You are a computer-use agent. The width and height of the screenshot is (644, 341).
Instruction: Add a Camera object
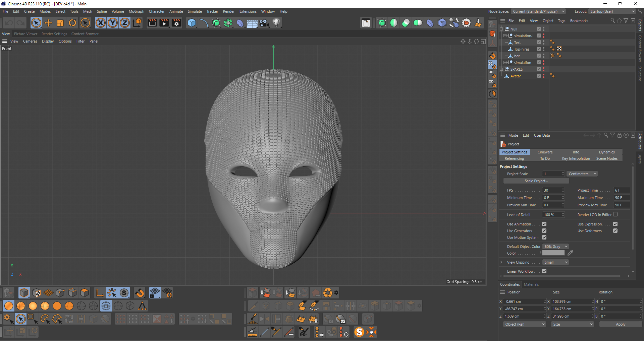[x=264, y=23]
